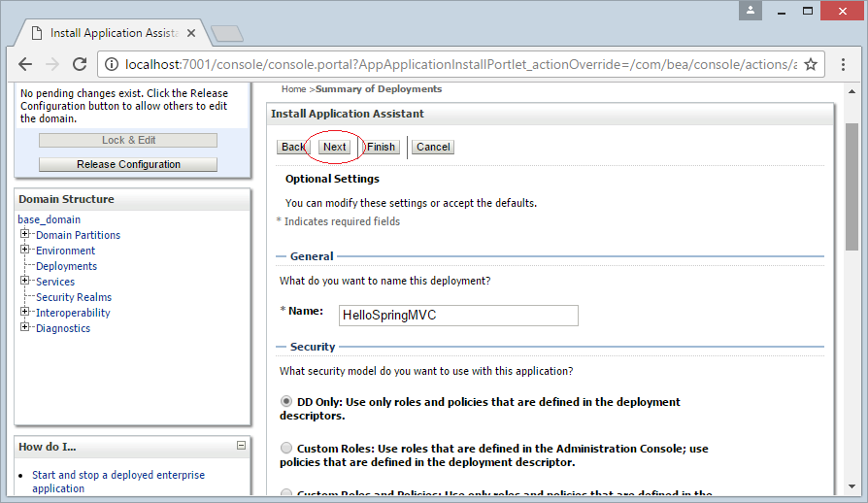Open Start and stop deployed application help link
The height and width of the screenshot is (503, 868).
click(118, 482)
